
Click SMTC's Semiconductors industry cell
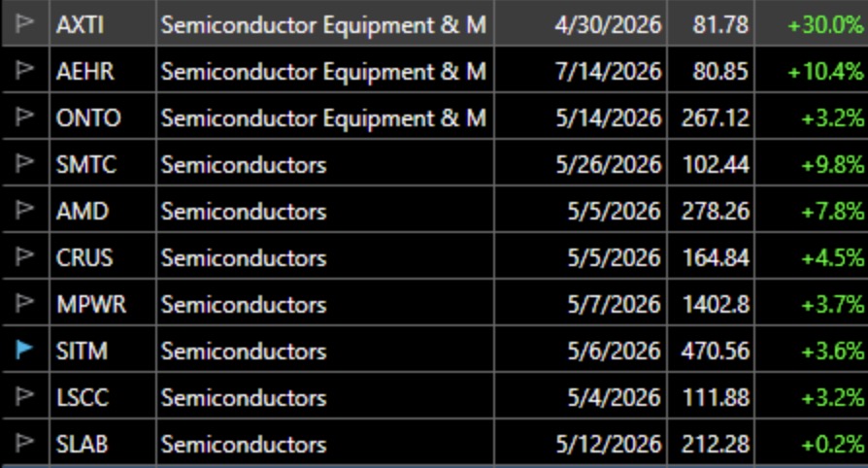coord(244,165)
